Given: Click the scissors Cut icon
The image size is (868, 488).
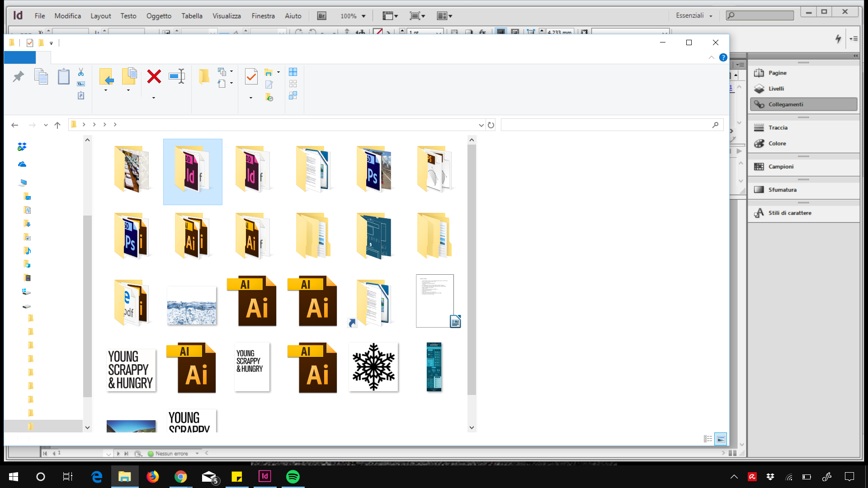Looking at the screenshot, I should tap(81, 72).
